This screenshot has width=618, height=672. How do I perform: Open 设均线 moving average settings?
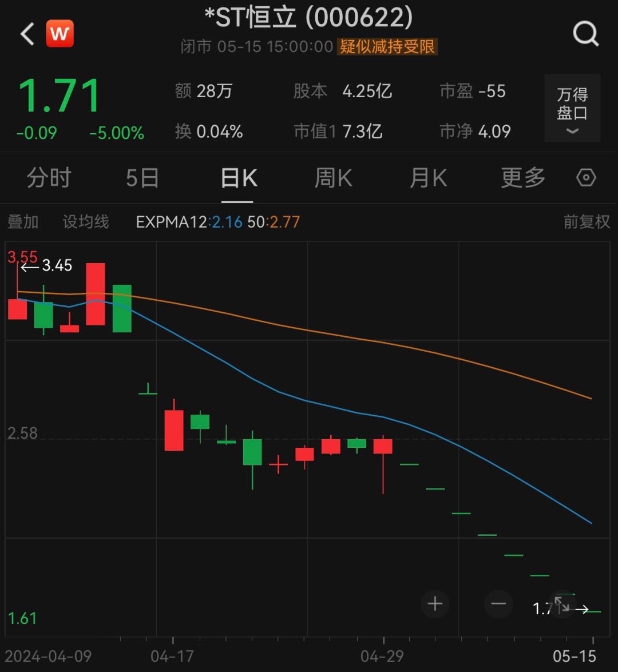(86, 222)
